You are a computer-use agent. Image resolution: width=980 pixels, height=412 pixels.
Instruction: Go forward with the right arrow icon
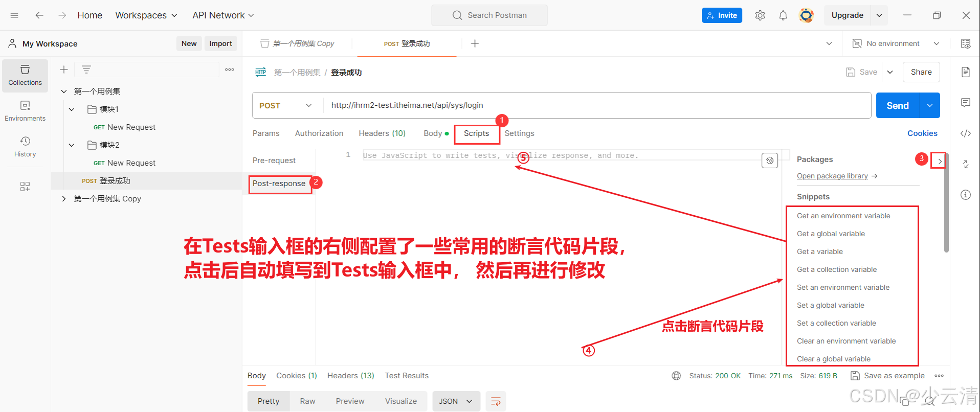click(x=62, y=15)
